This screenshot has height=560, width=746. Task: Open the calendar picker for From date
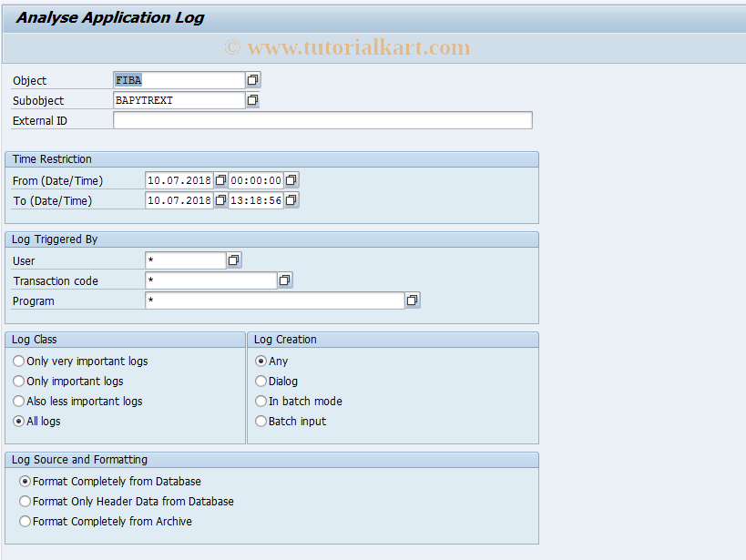220,179
